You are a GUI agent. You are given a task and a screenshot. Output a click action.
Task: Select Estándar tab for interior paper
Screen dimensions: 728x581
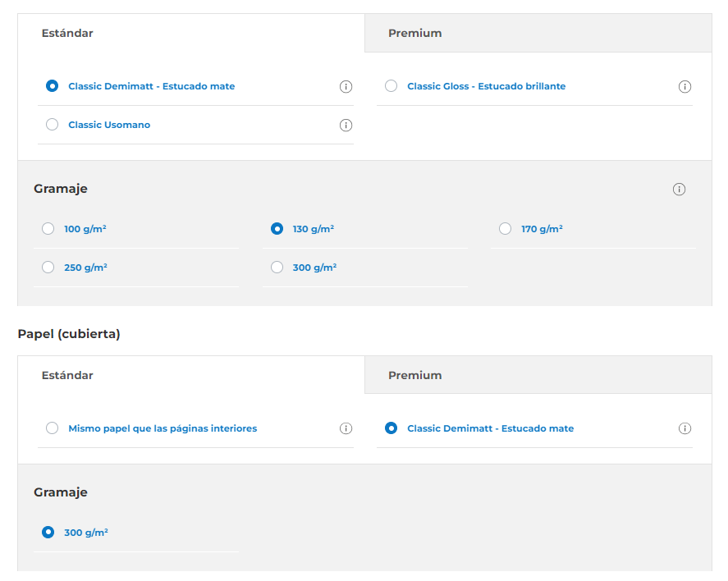[191, 34]
